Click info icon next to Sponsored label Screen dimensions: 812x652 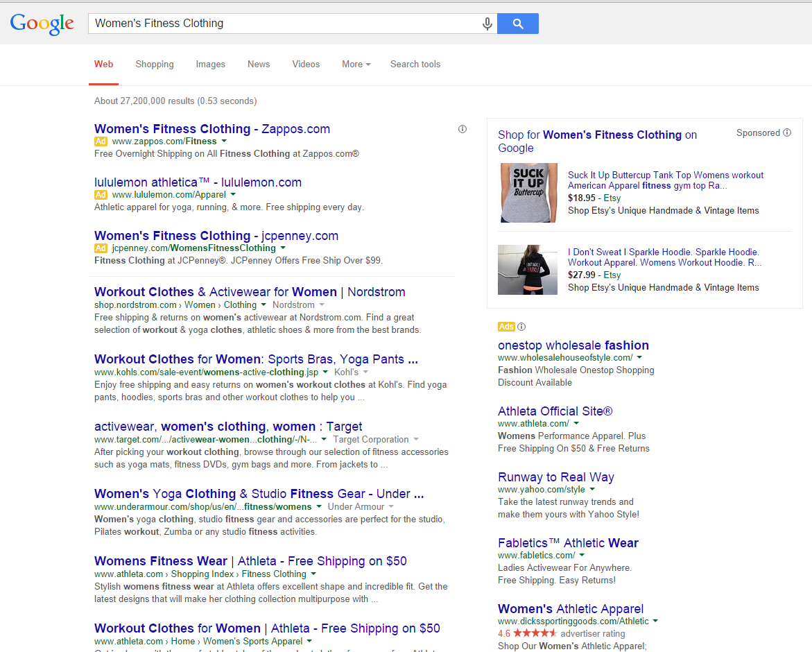(x=787, y=132)
